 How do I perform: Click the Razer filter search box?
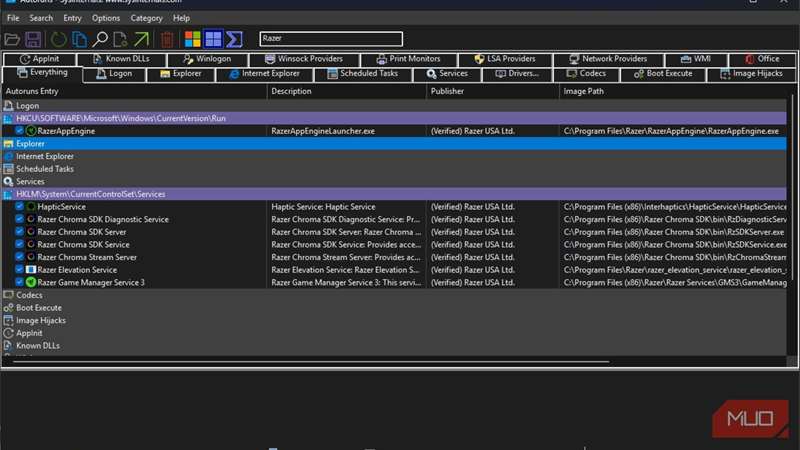[330, 39]
